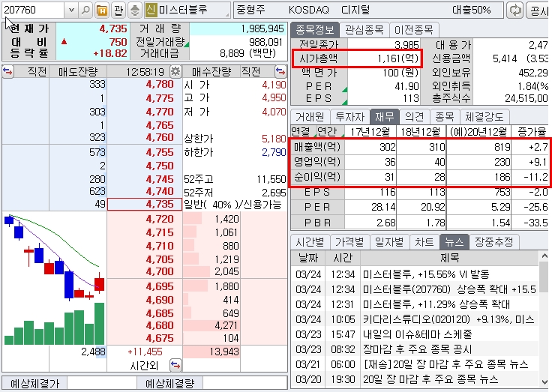
Task: Click the stock code input field 207760
Action: [33, 10]
